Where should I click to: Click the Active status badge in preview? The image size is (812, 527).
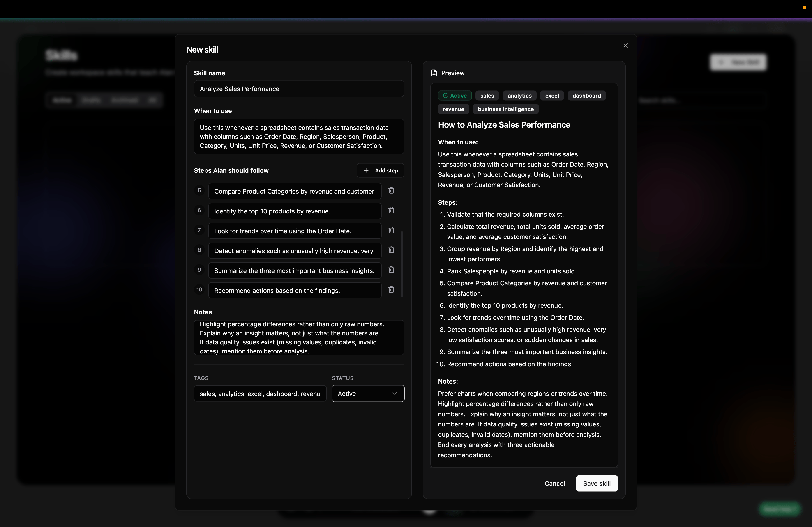point(455,95)
